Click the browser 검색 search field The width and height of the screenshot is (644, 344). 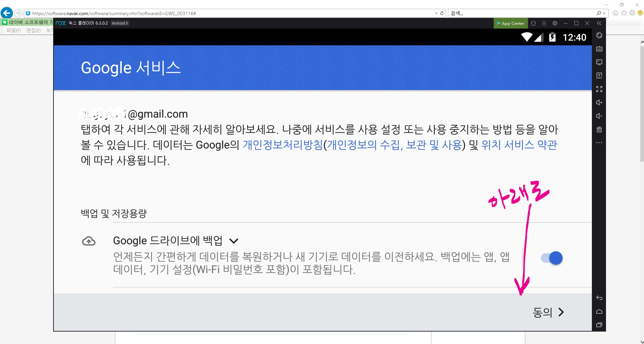click(521, 13)
